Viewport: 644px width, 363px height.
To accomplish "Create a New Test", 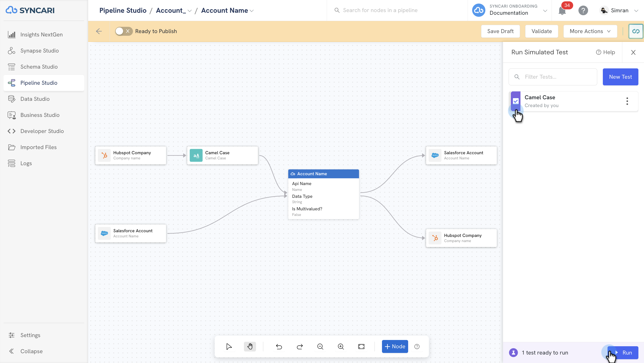I will 620,77.
